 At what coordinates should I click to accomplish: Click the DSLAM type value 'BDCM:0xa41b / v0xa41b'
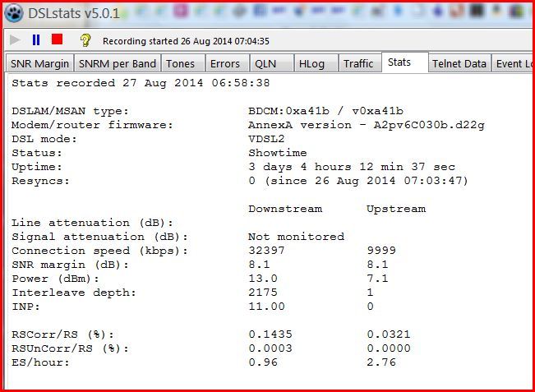point(325,111)
